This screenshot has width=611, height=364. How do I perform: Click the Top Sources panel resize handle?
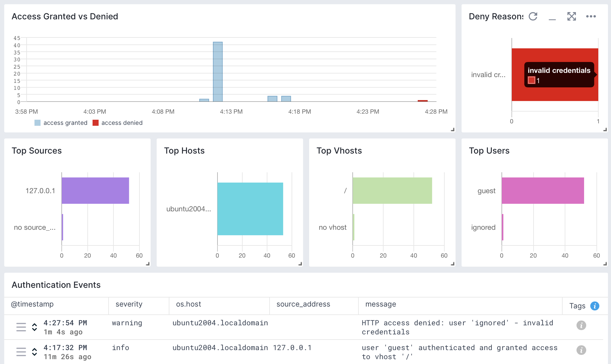[148, 264]
